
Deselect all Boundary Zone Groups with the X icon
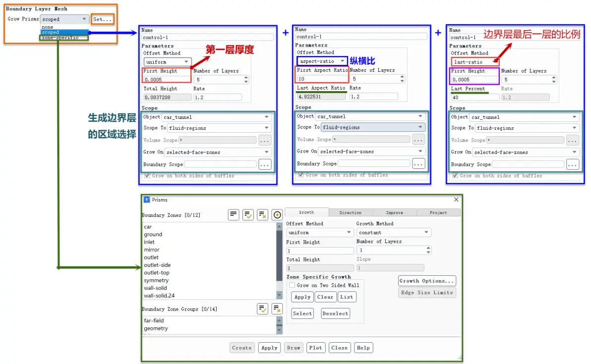[277, 309]
